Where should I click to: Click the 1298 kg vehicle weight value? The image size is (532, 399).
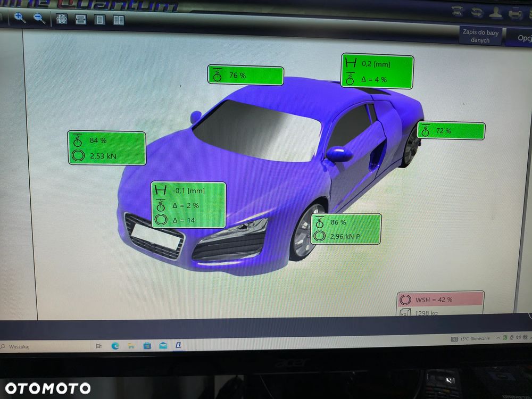coord(426,313)
